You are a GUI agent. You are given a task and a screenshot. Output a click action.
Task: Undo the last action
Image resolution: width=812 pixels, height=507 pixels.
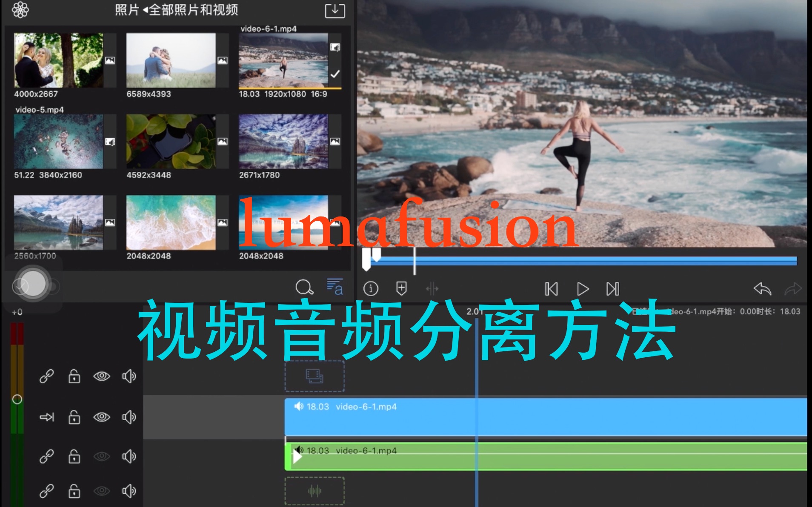tap(762, 289)
